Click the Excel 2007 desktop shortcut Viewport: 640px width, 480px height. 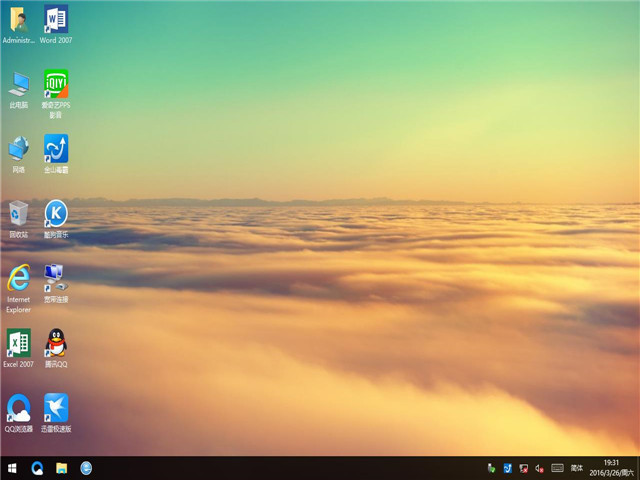(18, 343)
